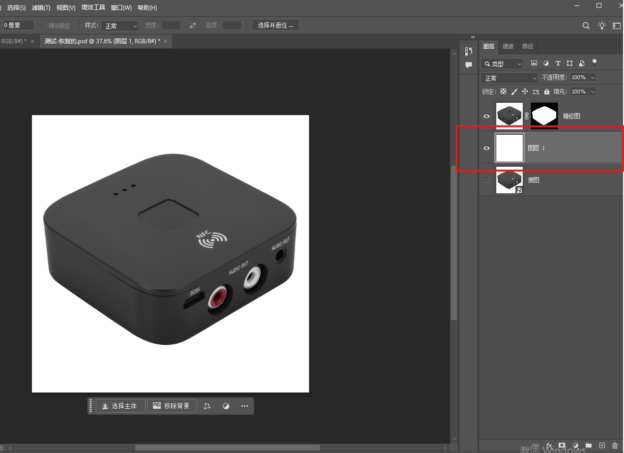Click the 移除背景 button
This screenshot has width=624, height=453.
[x=171, y=406]
